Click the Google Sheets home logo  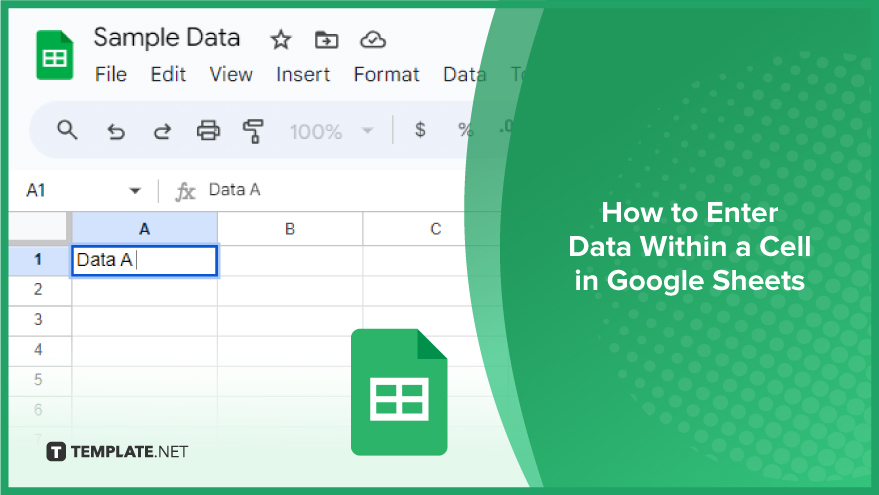(54, 55)
